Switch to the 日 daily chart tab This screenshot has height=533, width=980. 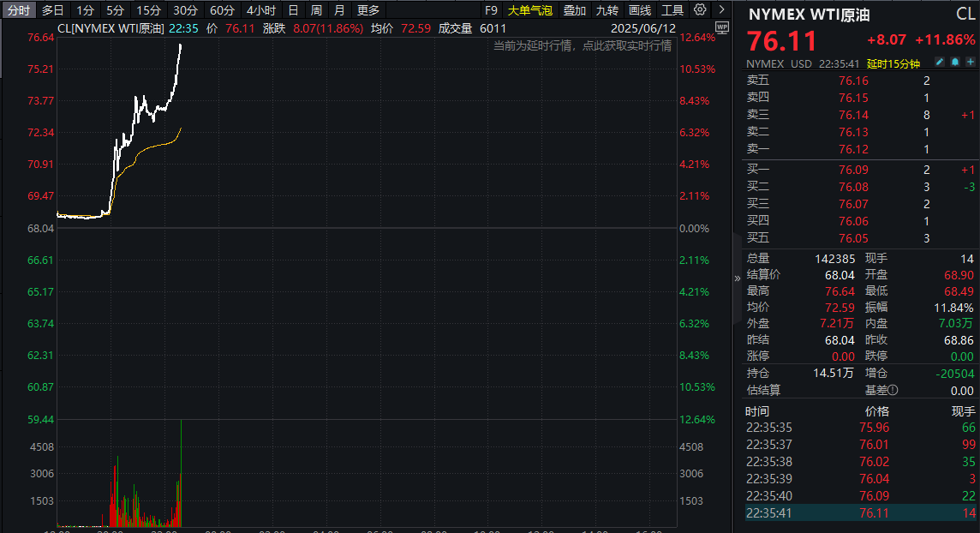292,9
